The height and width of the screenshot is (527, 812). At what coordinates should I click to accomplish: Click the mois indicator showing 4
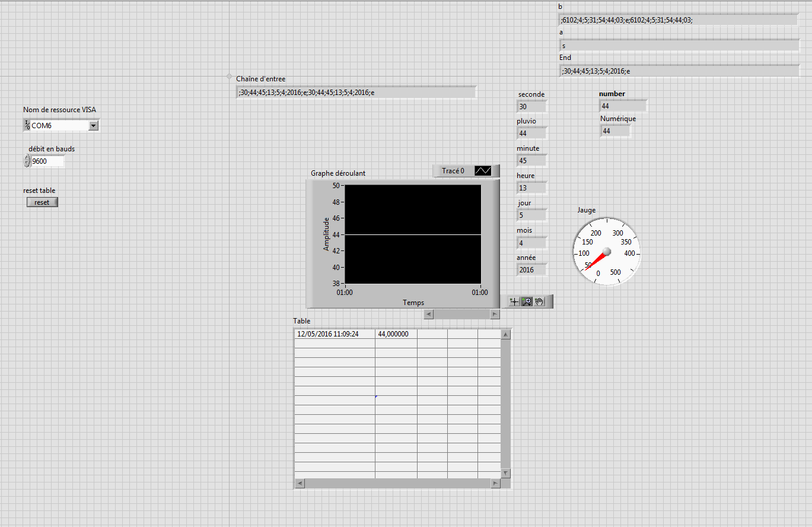pos(531,243)
